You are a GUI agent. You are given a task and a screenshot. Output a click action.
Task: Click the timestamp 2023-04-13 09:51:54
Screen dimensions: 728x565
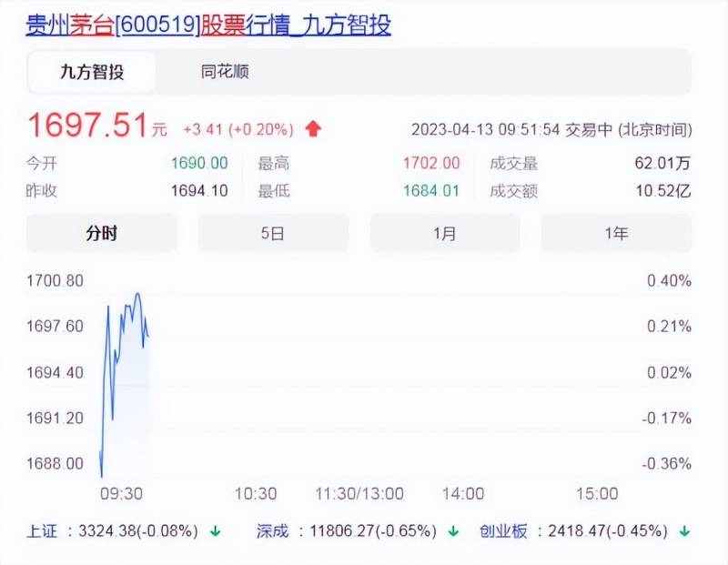485,129
